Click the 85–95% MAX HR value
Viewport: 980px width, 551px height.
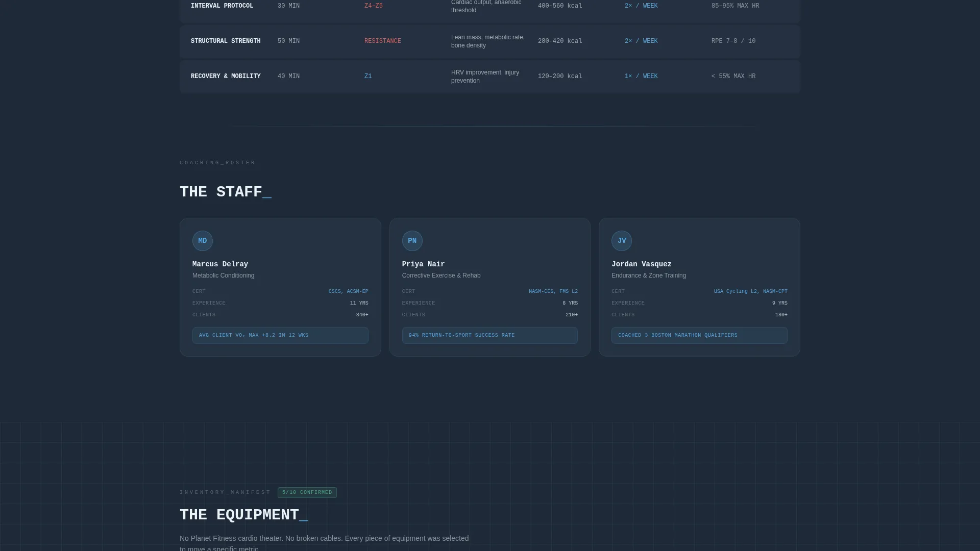[735, 6]
